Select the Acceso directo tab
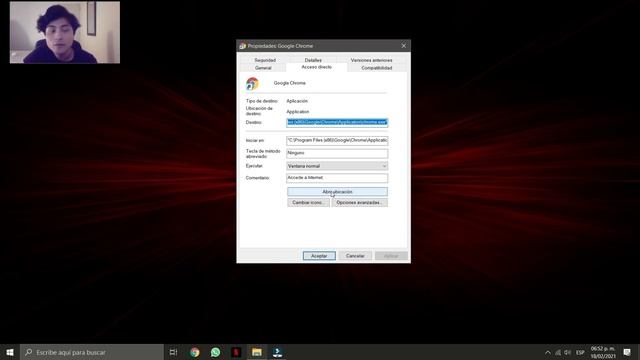 coord(317,67)
